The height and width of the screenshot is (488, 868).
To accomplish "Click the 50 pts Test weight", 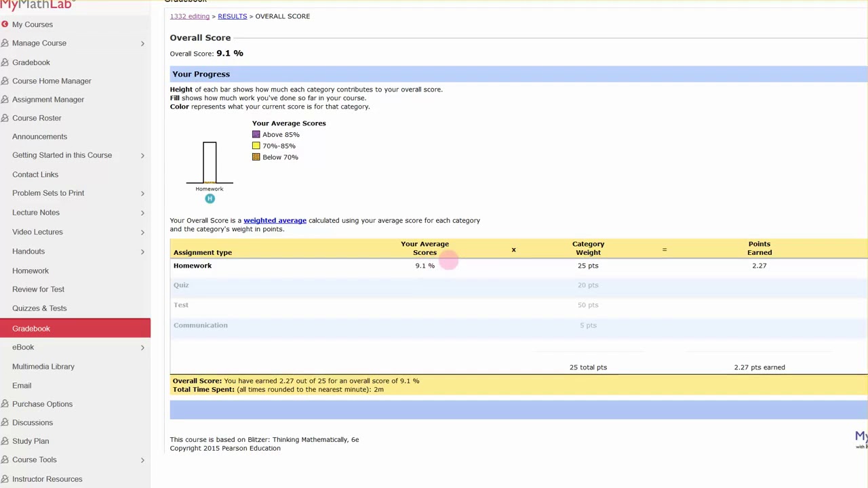I will tap(588, 305).
